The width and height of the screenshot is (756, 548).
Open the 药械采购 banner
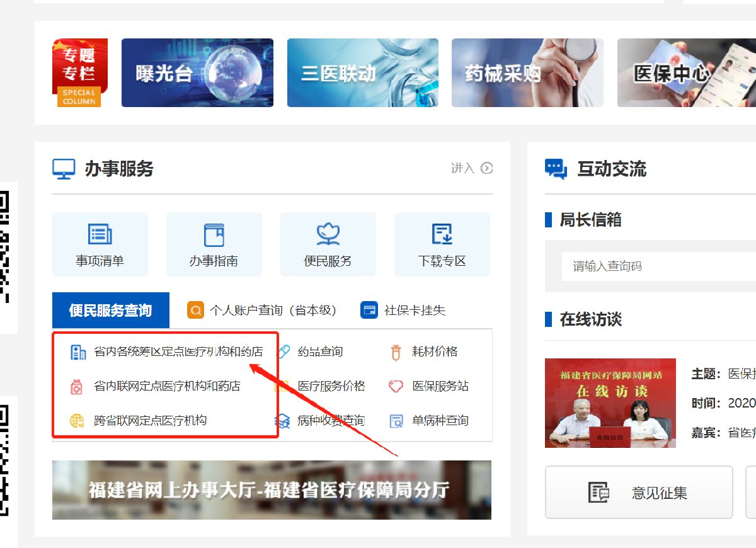(527, 72)
